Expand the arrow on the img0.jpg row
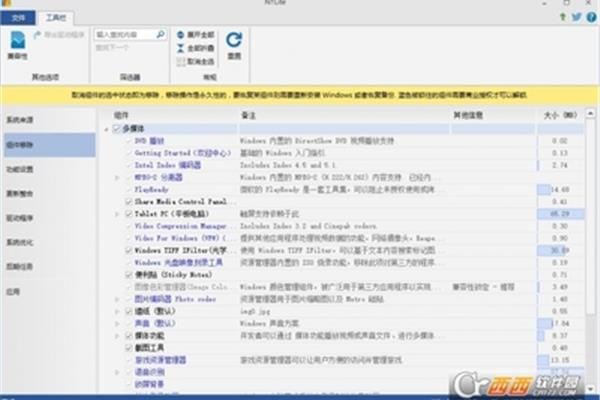Viewport: 600px width, 400px height. [117, 311]
